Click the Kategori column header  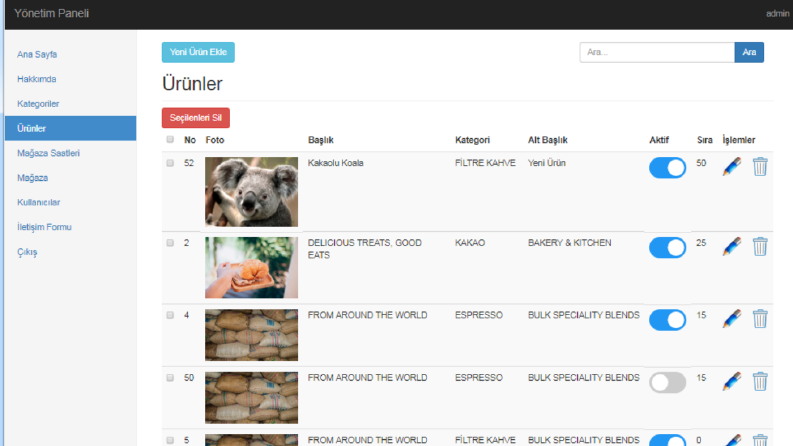(x=472, y=140)
